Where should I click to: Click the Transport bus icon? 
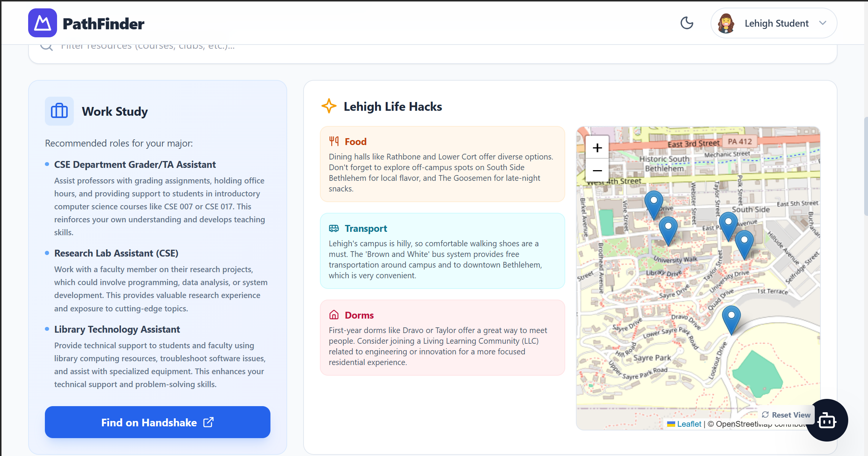[x=334, y=228]
